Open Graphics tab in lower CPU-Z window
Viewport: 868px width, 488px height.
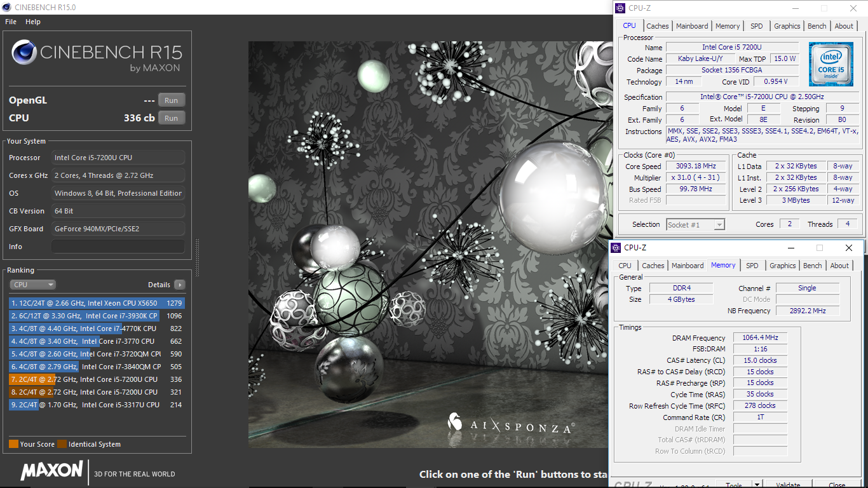pos(782,266)
